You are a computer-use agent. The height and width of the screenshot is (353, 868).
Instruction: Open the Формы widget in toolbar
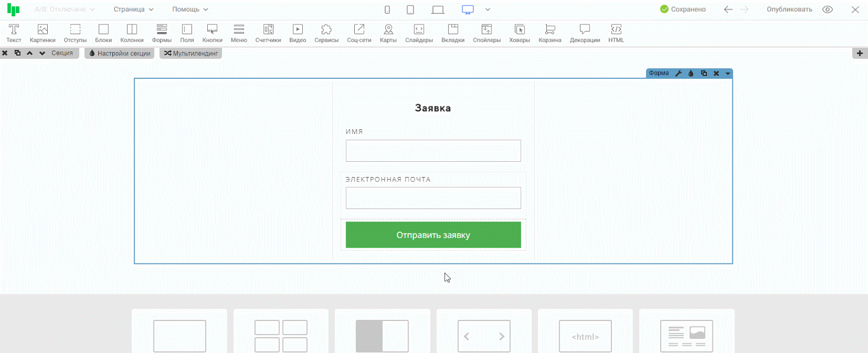(x=162, y=33)
